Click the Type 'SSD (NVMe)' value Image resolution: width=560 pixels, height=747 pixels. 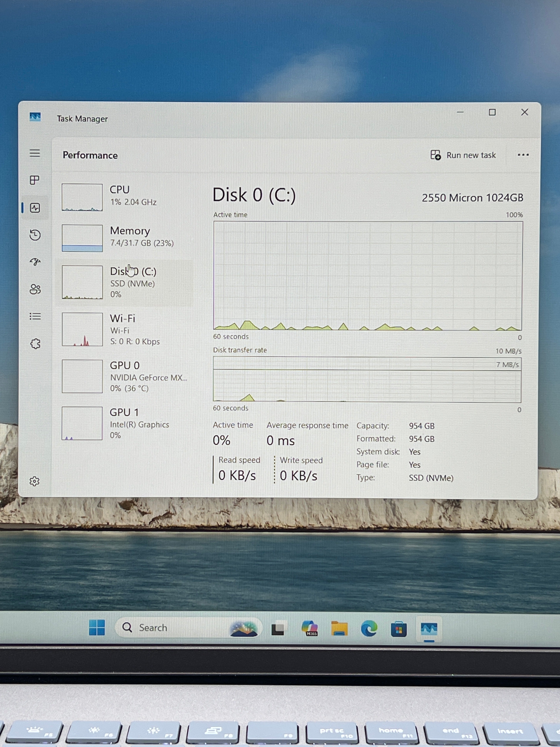tap(431, 478)
